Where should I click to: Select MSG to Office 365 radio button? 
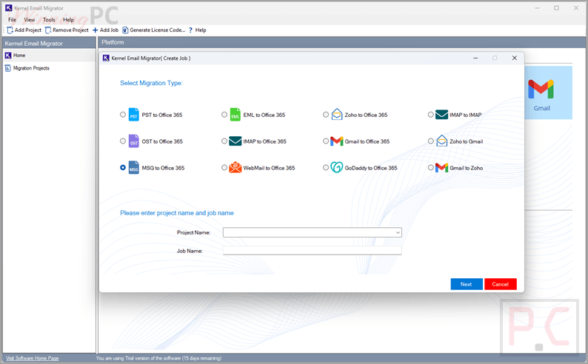123,167
